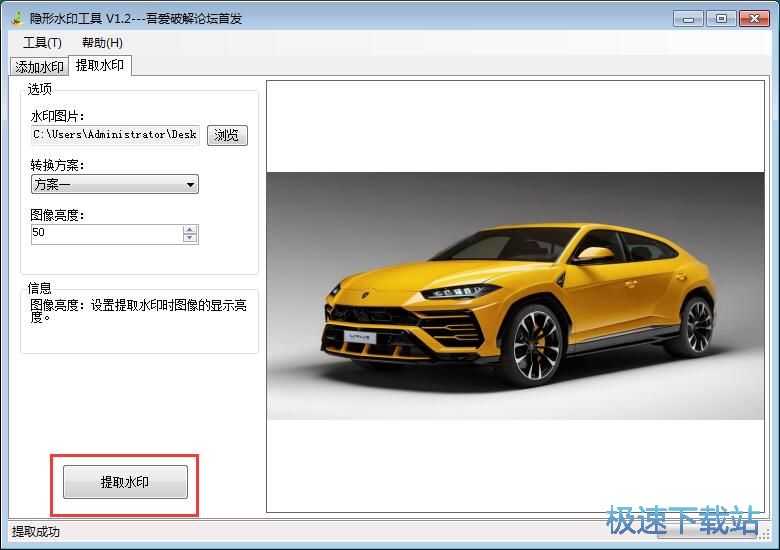Click the 浏览 browse button
The image size is (780, 550).
coord(227,135)
